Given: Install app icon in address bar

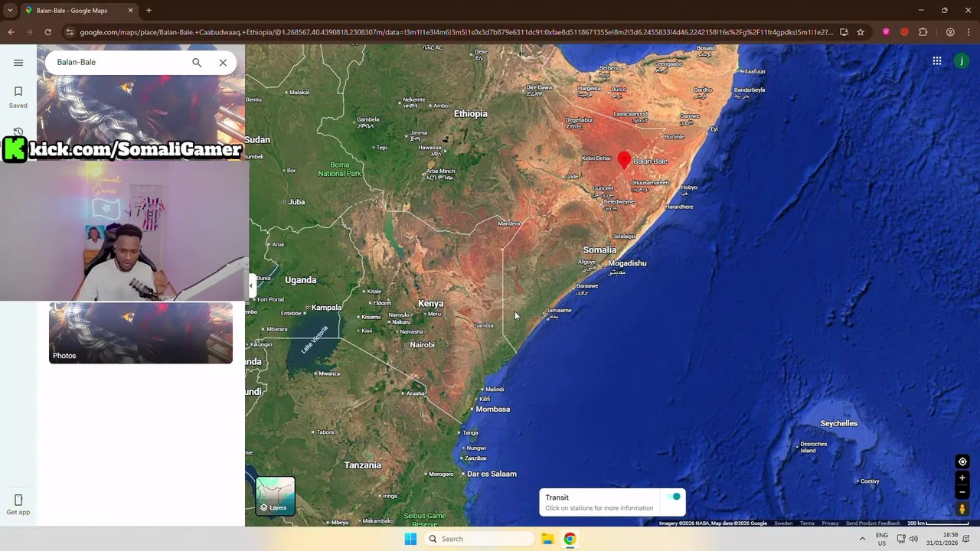Looking at the screenshot, I should point(844,32).
